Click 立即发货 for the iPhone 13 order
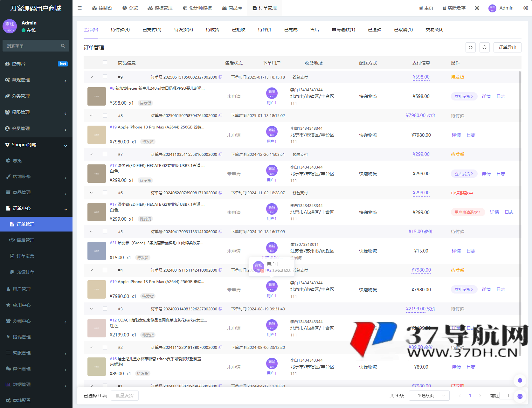This screenshot has width=532, height=408. tap(464, 289)
